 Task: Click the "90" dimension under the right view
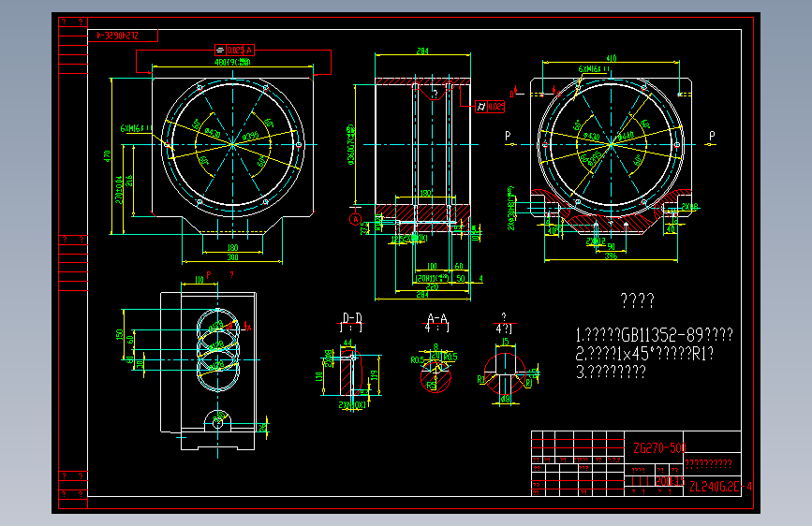click(x=611, y=247)
